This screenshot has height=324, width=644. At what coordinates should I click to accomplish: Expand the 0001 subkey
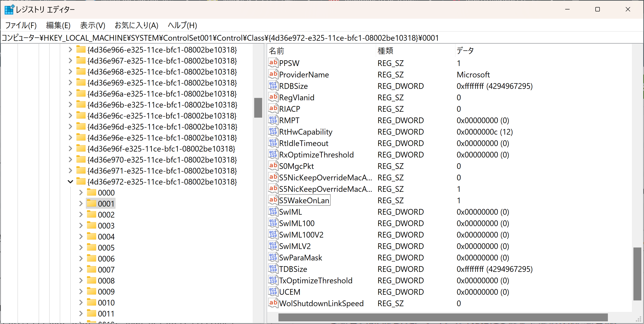(81, 204)
